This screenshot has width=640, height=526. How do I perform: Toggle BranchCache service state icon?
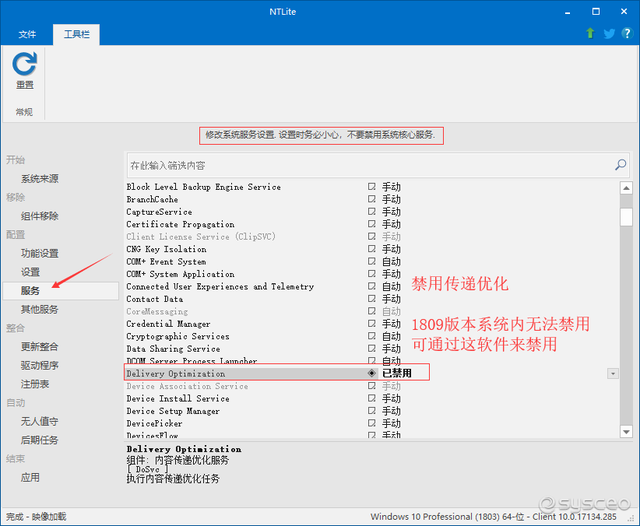[371, 199]
